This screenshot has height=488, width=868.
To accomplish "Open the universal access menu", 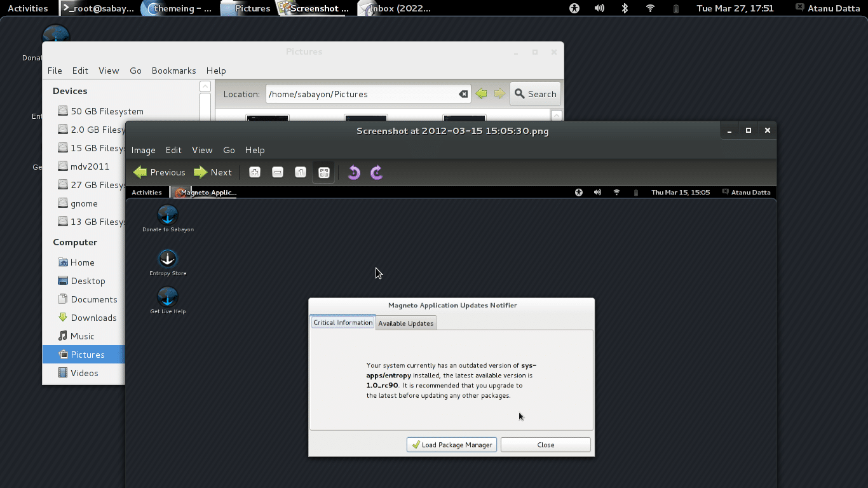I will coord(574,8).
